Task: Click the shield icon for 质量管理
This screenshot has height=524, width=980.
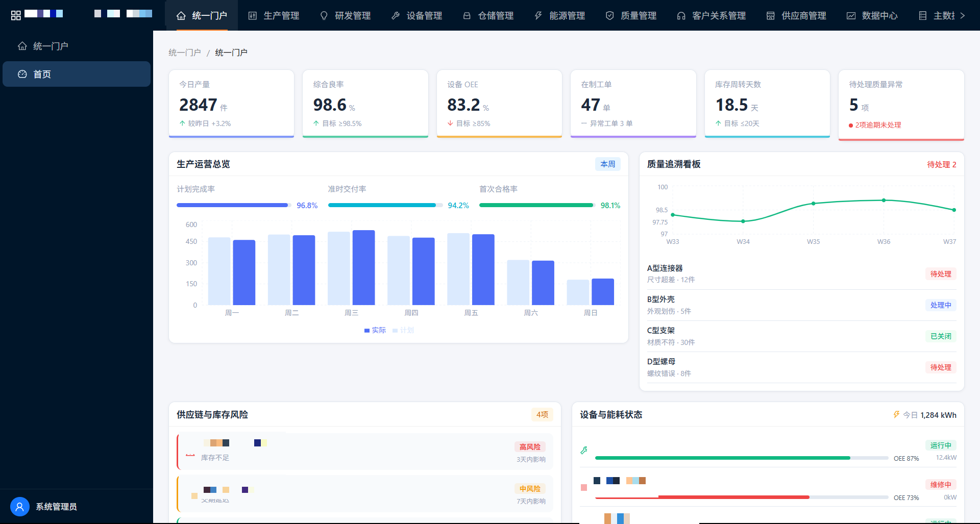Action: click(x=609, y=16)
